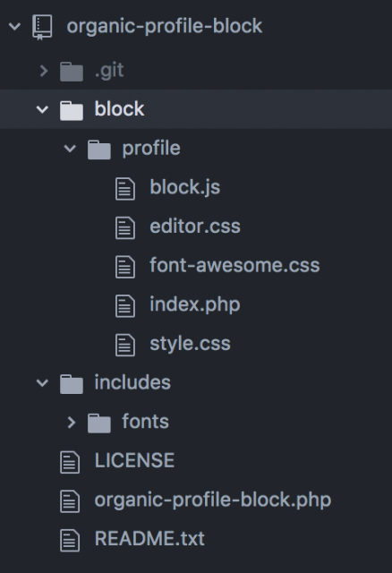Screen dimensions: 392x573
Task: Click the file icon beside README.txt
Action: click(70, 540)
